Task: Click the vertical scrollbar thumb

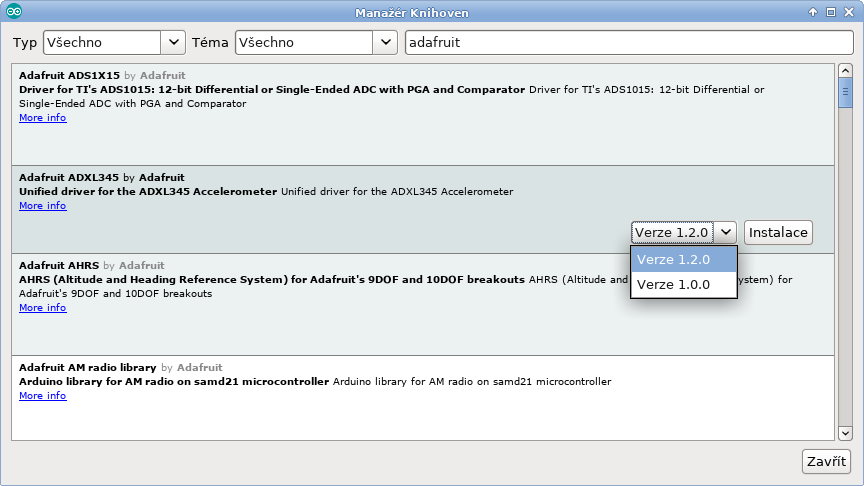Action: click(845, 93)
